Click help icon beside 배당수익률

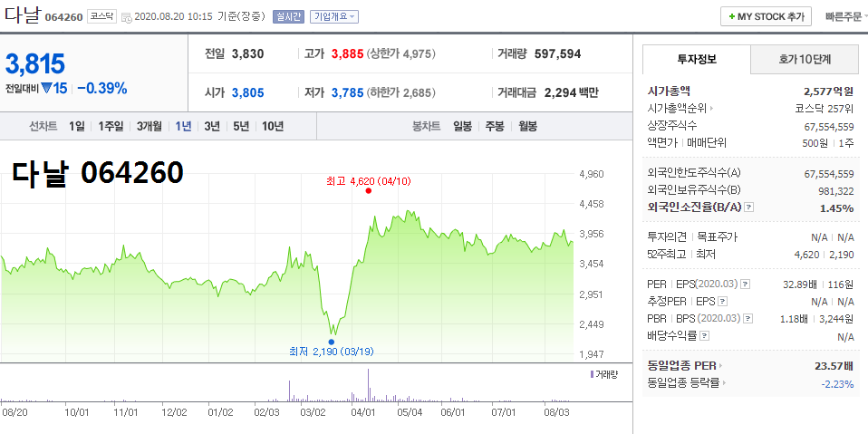pyautogui.click(x=704, y=336)
